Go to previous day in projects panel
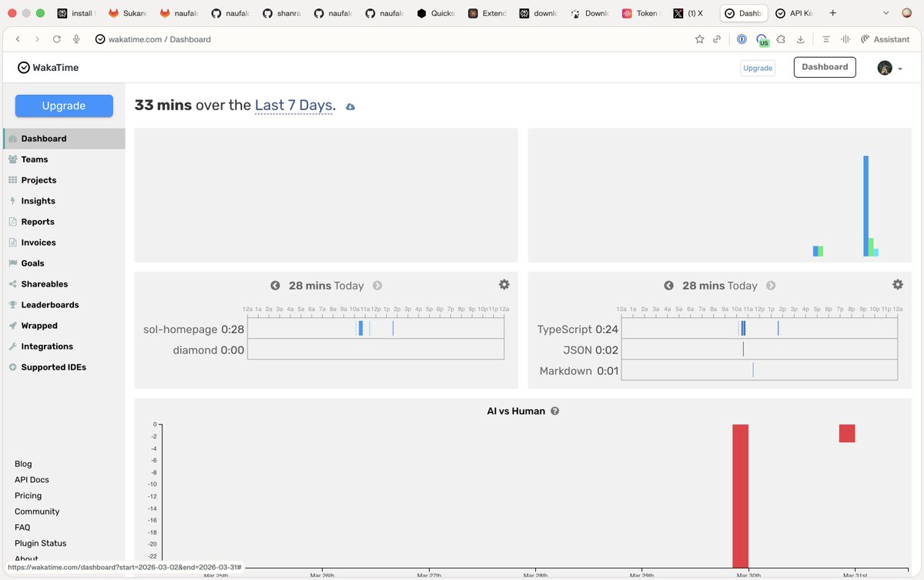 pos(276,286)
